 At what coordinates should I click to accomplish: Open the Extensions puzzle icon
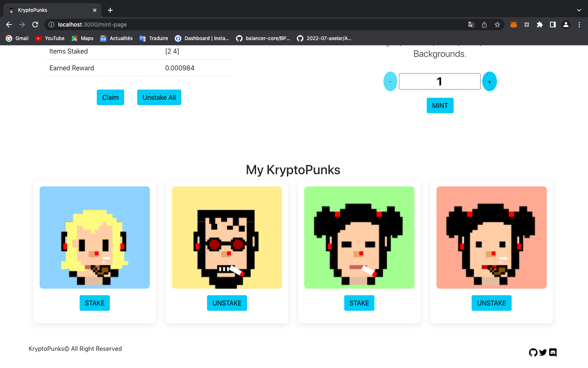pos(540,25)
